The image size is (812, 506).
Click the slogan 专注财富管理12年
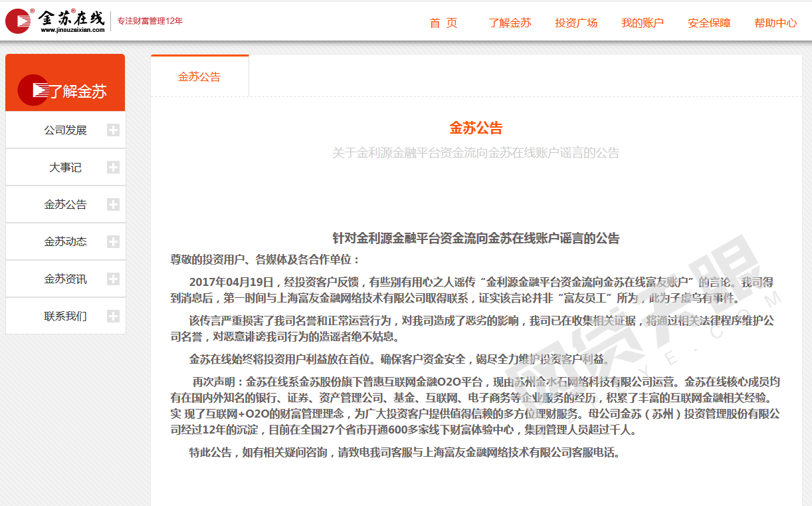(x=150, y=21)
